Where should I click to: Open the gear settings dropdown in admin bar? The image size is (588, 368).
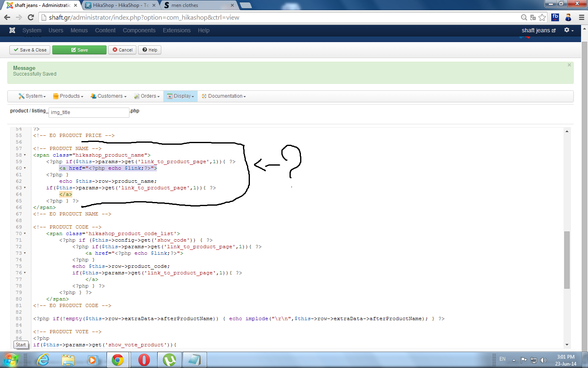(569, 30)
